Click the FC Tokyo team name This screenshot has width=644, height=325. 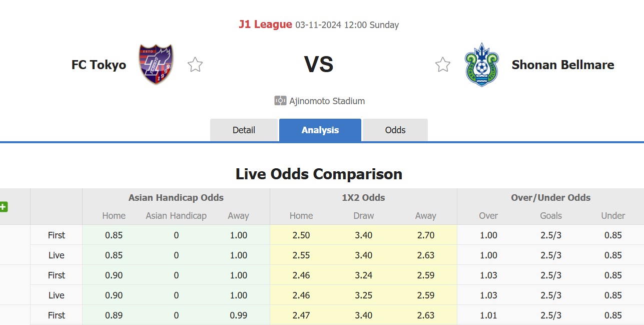click(x=98, y=64)
